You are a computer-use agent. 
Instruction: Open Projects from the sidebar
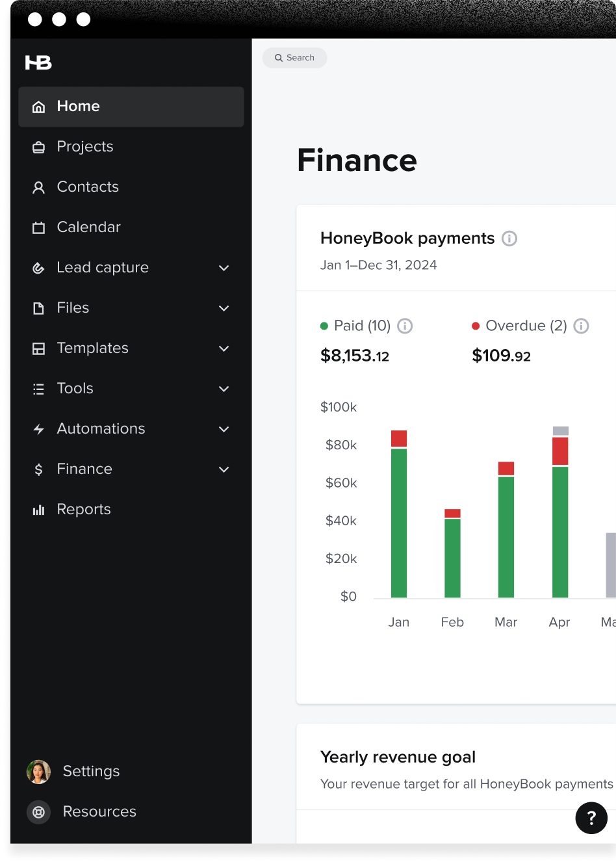[84, 147]
